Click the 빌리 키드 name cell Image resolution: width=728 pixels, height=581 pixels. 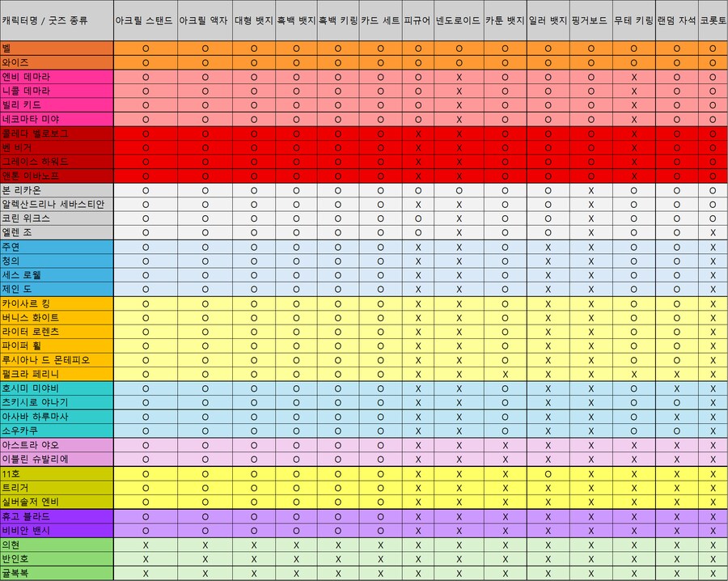click(57, 105)
